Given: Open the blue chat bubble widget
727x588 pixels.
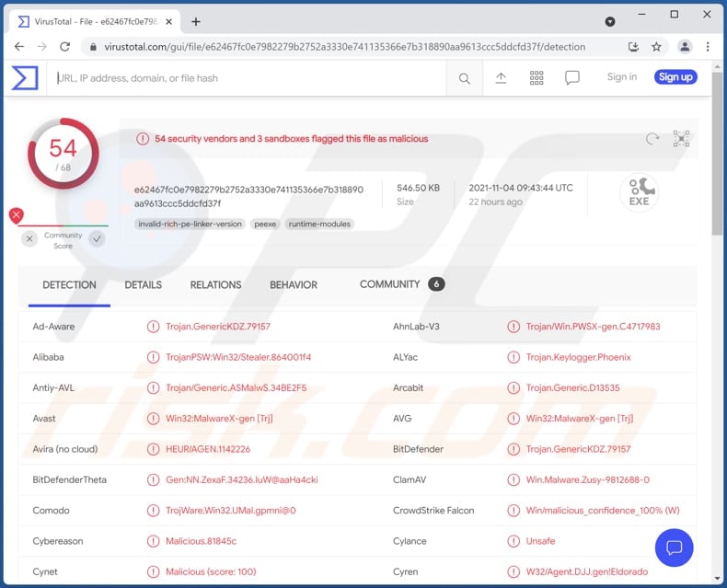Looking at the screenshot, I should [674, 548].
